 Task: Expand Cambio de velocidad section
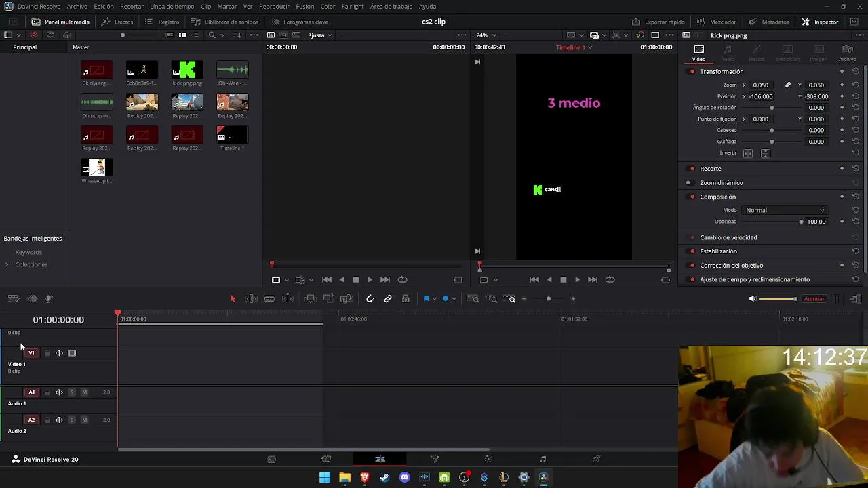pos(728,238)
